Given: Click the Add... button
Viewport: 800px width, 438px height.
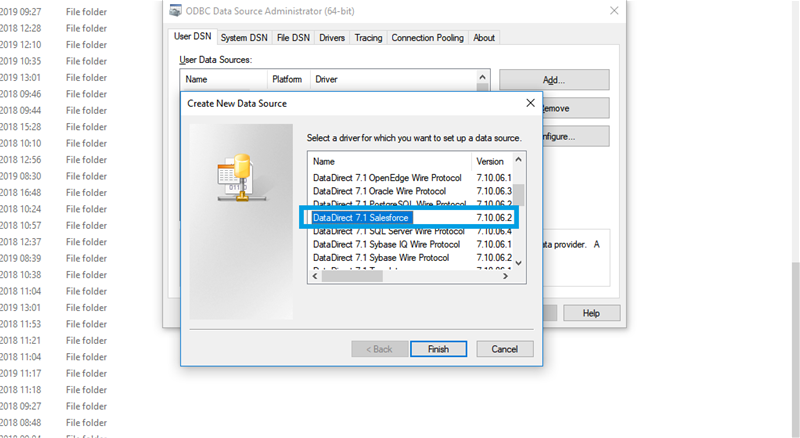Looking at the screenshot, I should coord(554,80).
